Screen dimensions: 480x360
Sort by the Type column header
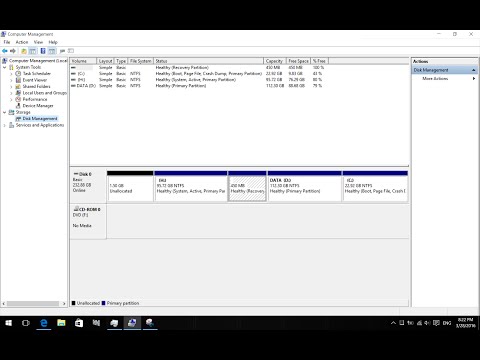[121, 61]
